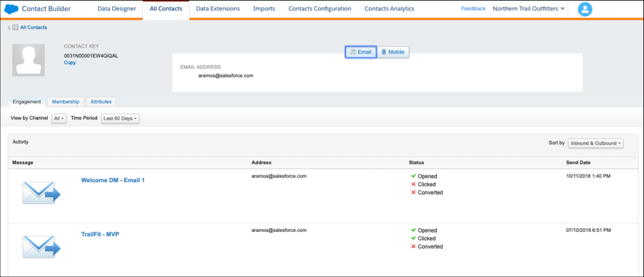This screenshot has height=277, width=644.
Task: Open the Sort by Inbound & Outbound dropdown
Action: tap(596, 143)
